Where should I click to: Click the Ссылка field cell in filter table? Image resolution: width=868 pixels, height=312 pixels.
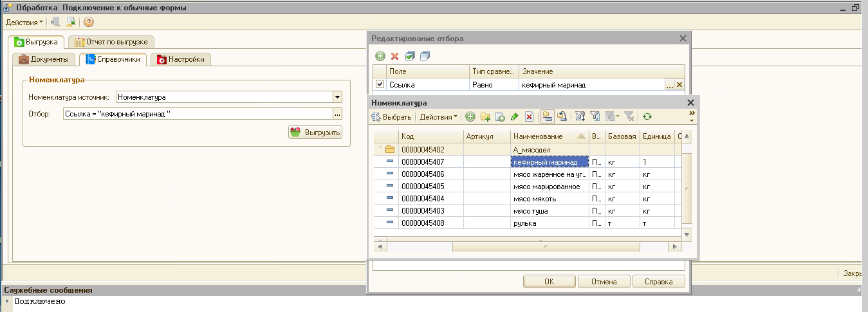(x=428, y=85)
